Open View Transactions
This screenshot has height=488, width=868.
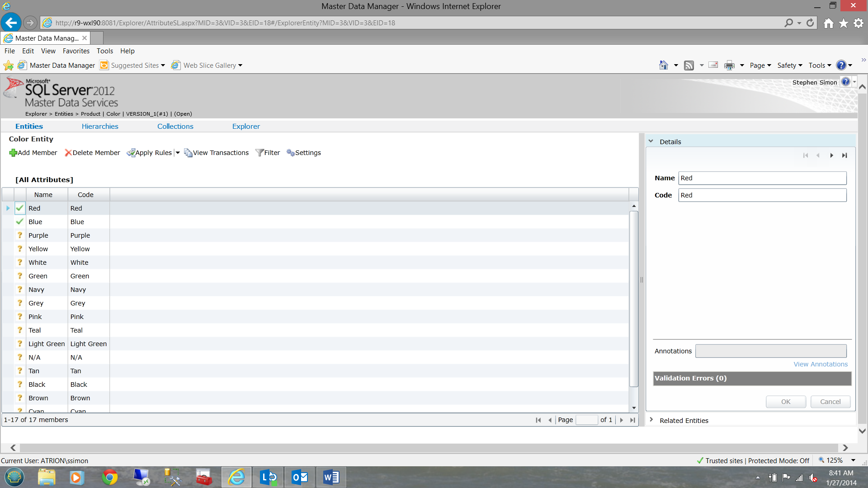[217, 153]
